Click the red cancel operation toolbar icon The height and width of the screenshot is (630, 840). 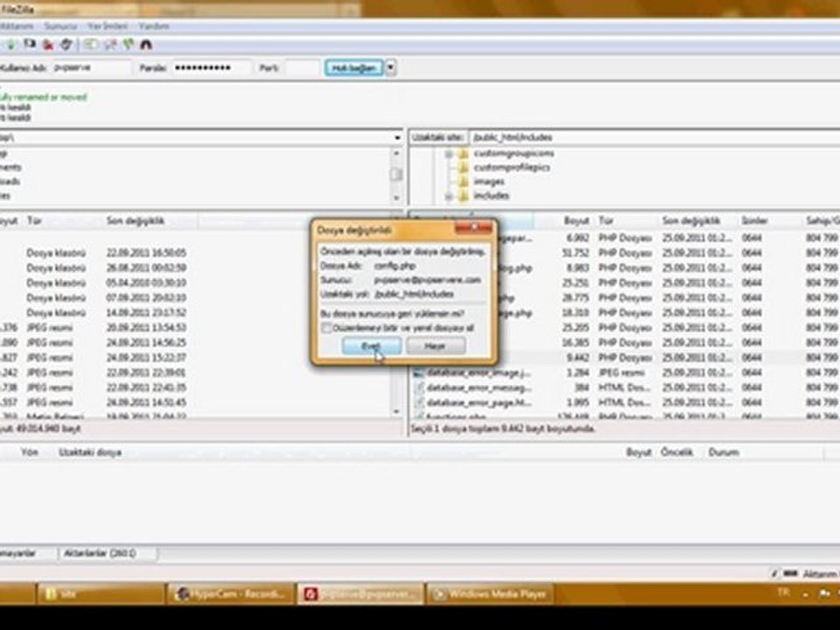coord(47,45)
